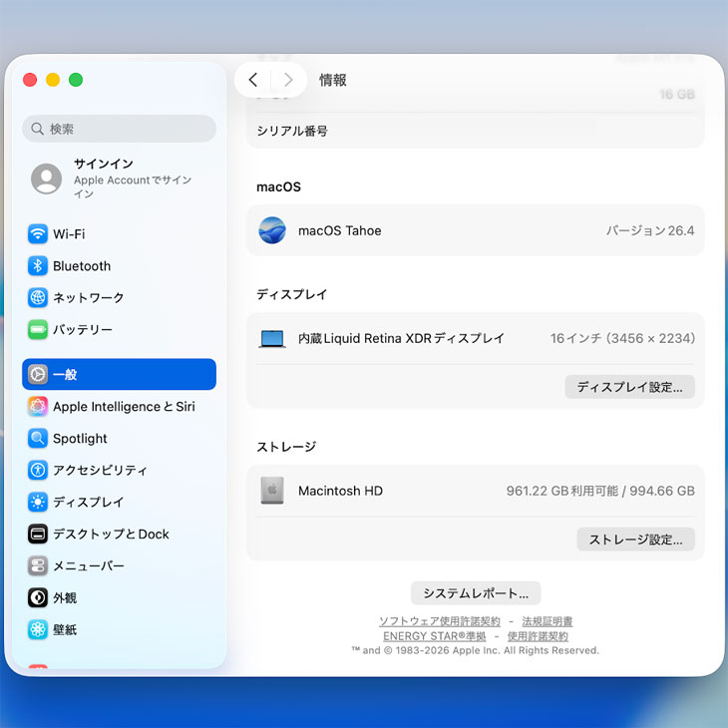Open Bluetooth settings icon
The height and width of the screenshot is (728, 728).
point(38,266)
